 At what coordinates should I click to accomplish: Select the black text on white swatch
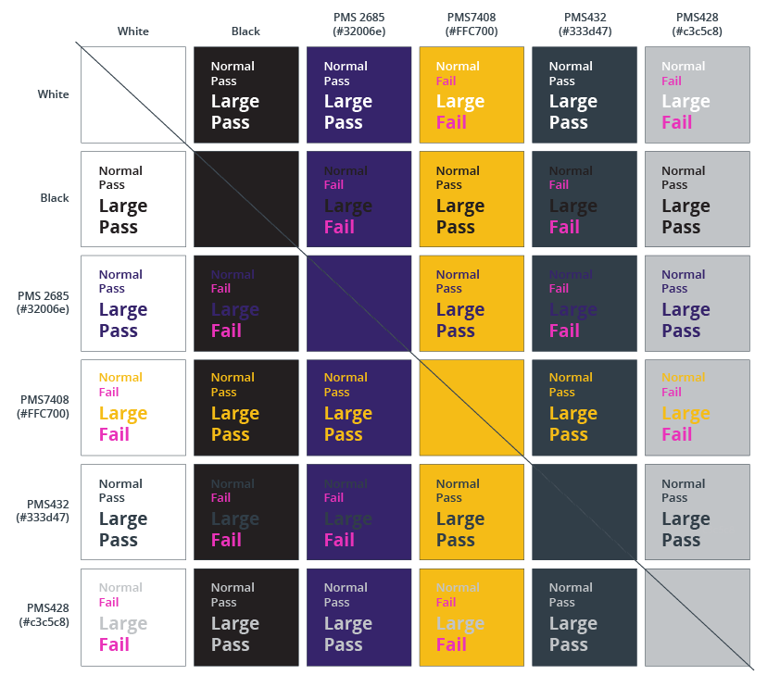132,199
